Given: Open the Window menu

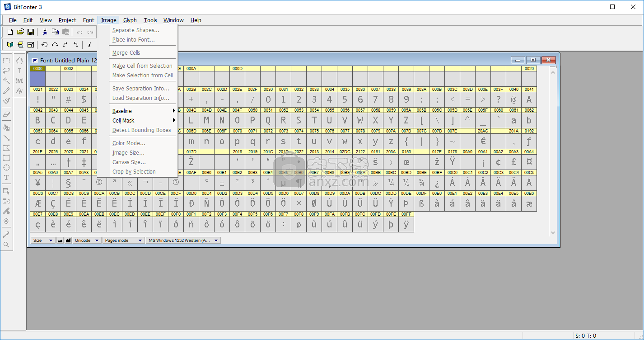Looking at the screenshot, I should [x=173, y=20].
